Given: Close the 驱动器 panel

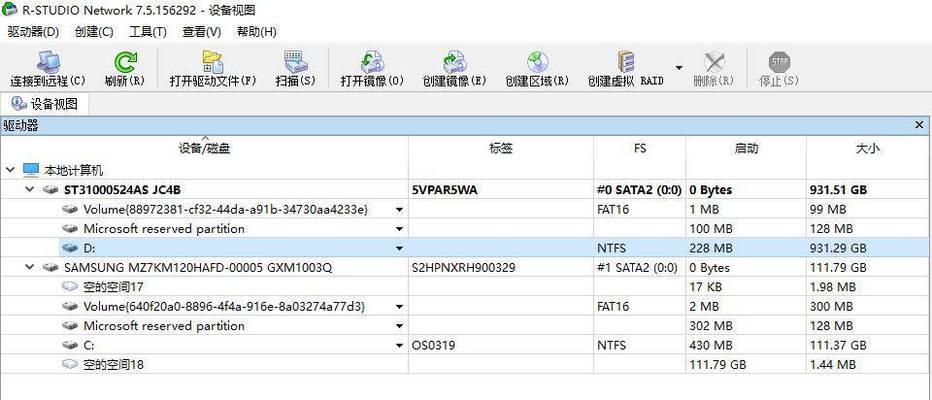Looking at the screenshot, I should (x=919, y=125).
